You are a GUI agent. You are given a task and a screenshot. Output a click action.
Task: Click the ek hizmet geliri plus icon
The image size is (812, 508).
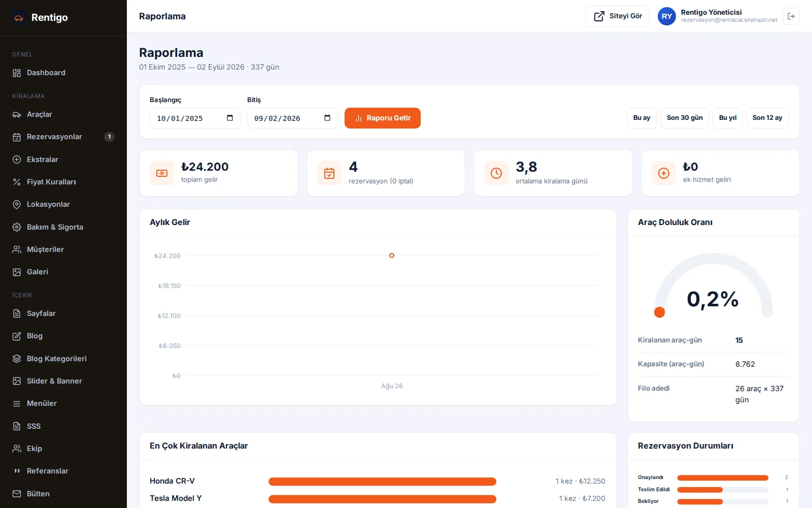[664, 173]
